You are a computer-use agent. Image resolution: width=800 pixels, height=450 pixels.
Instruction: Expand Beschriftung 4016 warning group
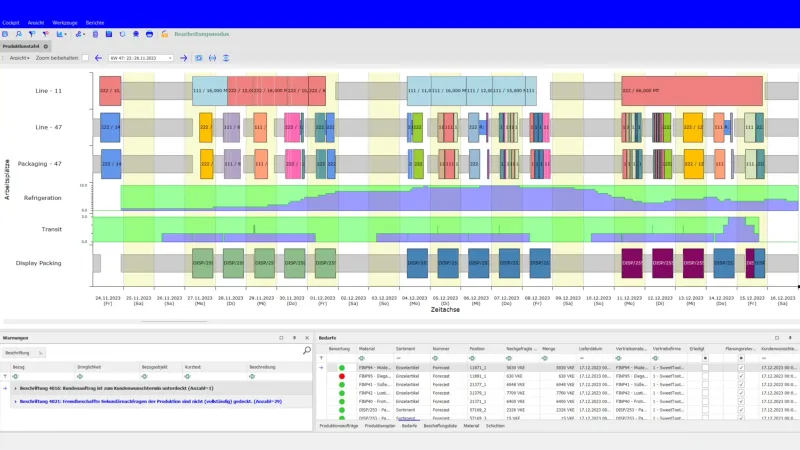[15, 386]
